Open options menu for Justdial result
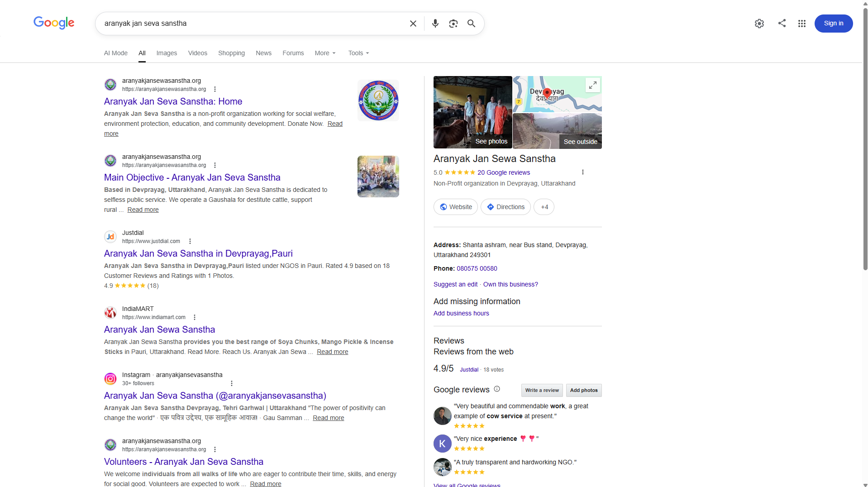The image size is (868, 487). coord(190,241)
